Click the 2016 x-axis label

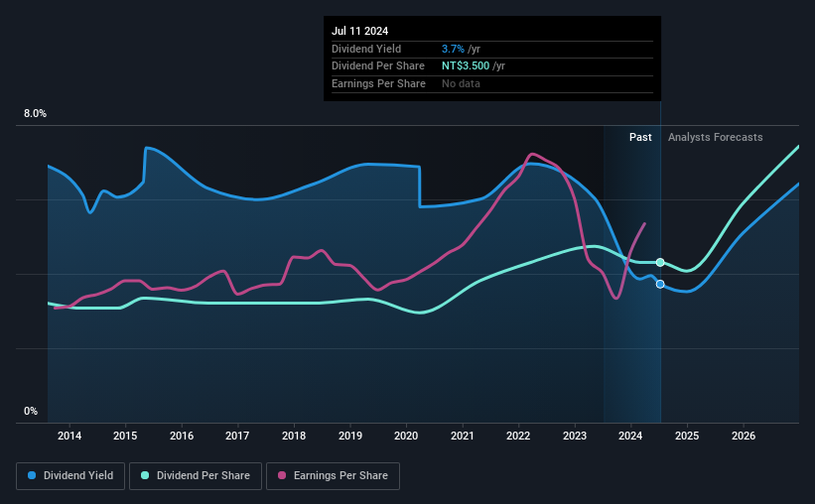pyautogui.click(x=182, y=436)
